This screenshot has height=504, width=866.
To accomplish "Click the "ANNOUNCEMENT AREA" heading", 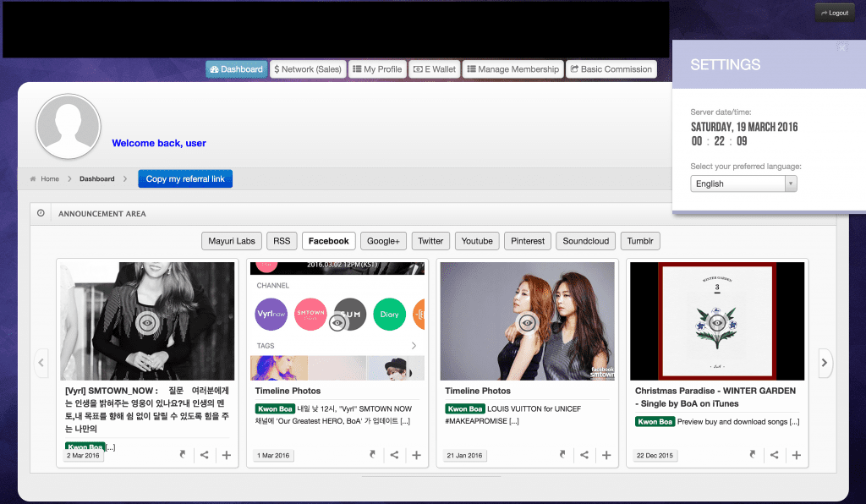I will (x=102, y=214).
